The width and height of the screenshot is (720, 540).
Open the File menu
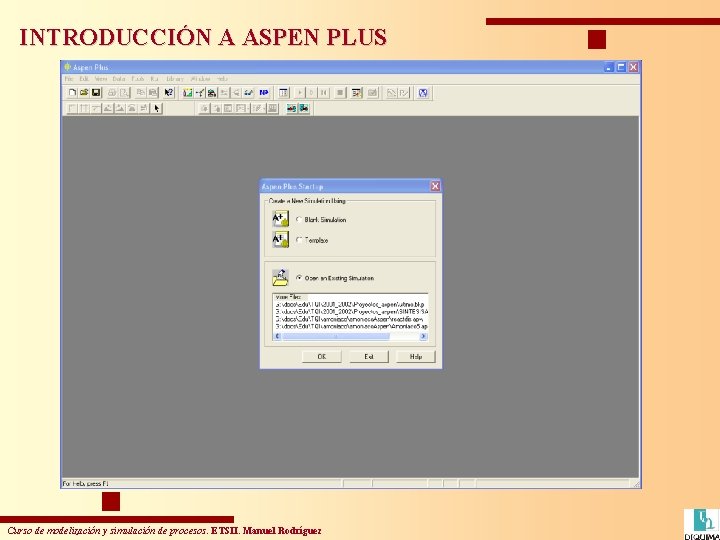[x=69, y=79]
